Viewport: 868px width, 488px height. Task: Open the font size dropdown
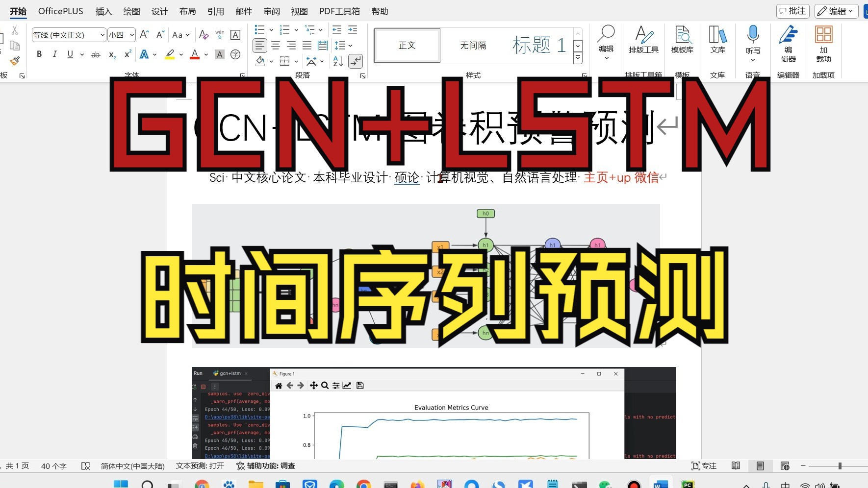pos(132,35)
